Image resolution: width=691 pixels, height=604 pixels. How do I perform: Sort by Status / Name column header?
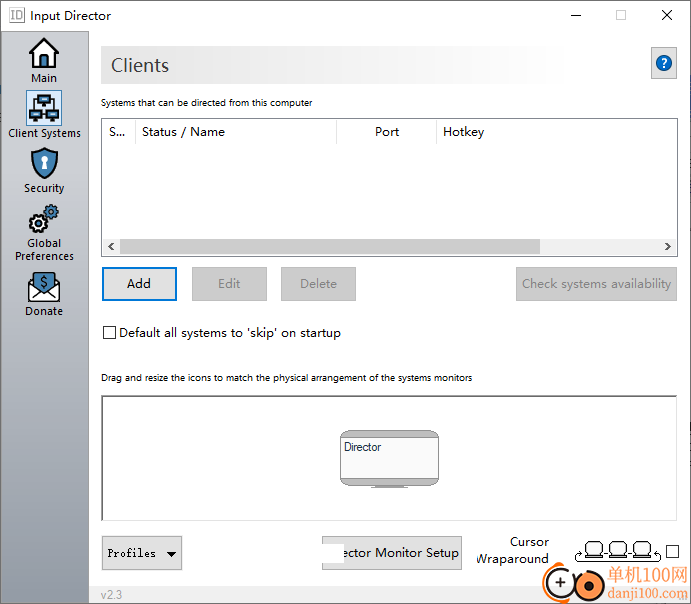(x=236, y=132)
